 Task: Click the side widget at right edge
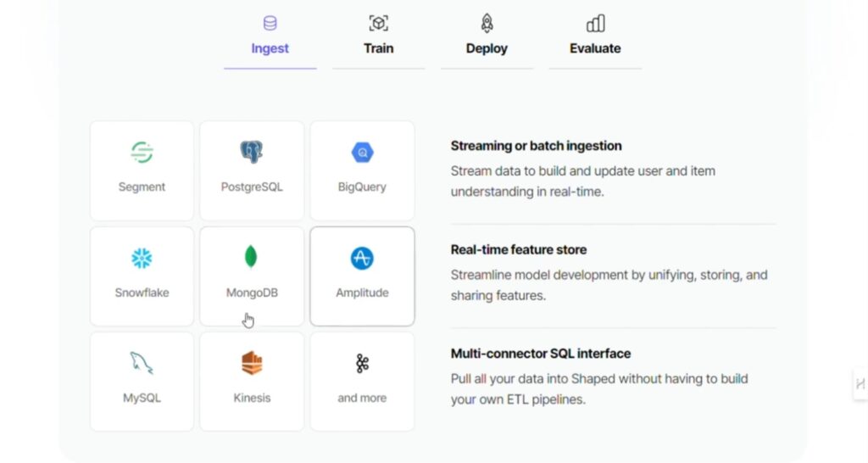[x=860, y=384]
